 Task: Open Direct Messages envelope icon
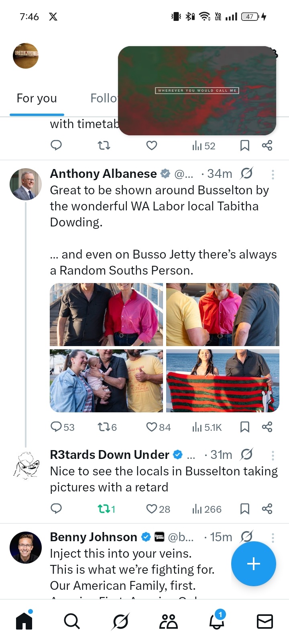pos(265,622)
